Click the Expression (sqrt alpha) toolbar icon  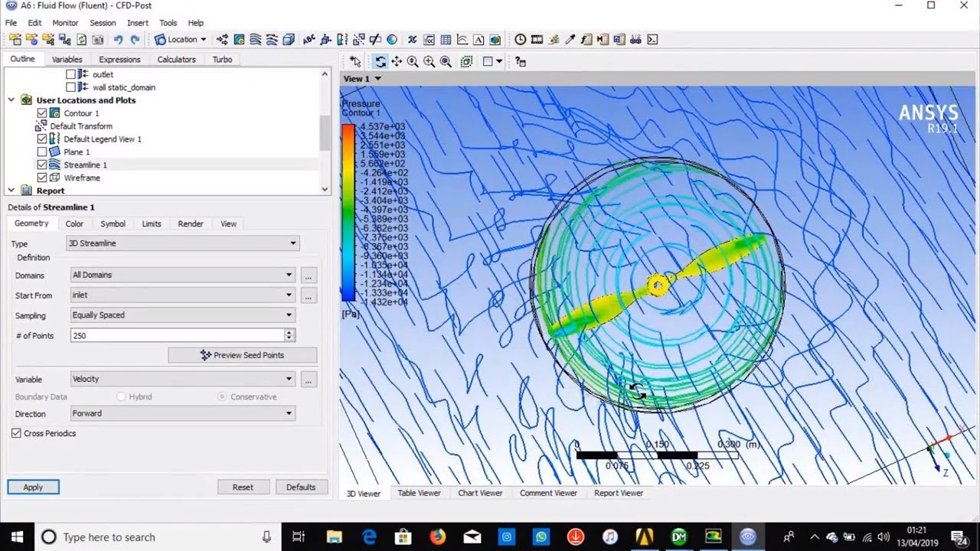coord(429,40)
